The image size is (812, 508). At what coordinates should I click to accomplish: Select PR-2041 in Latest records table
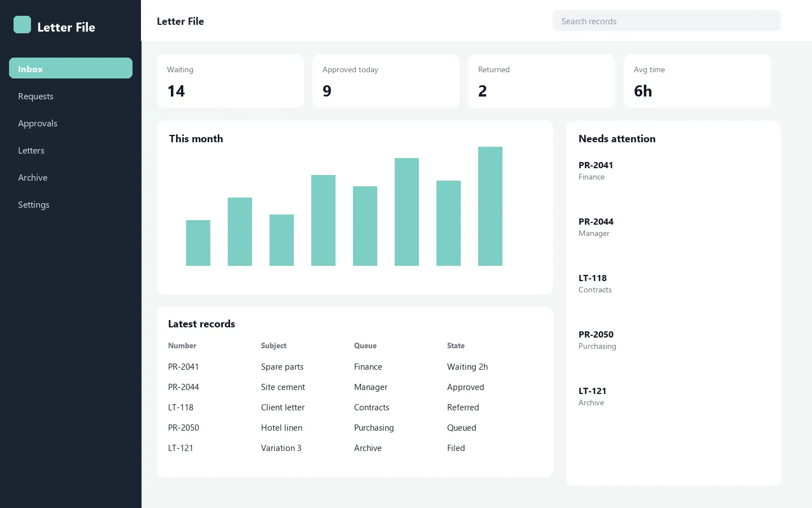point(183,366)
